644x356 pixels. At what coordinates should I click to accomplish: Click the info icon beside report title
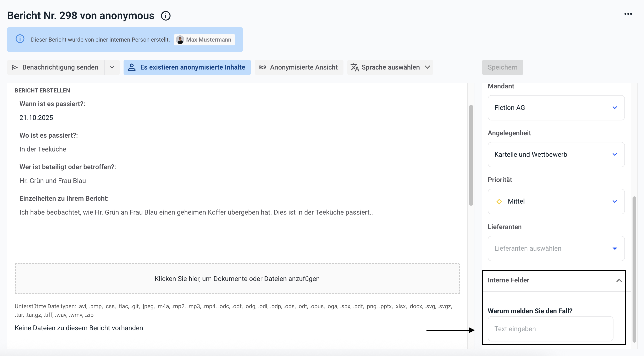(166, 16)
